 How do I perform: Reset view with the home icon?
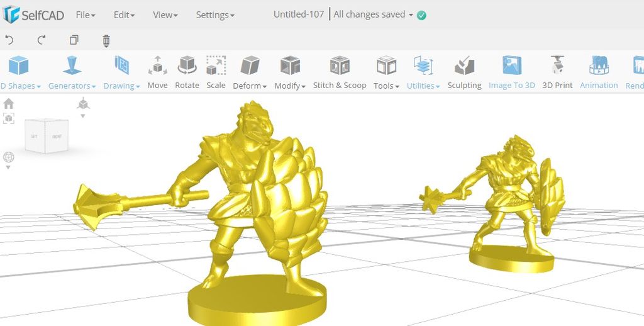(9, 104)
